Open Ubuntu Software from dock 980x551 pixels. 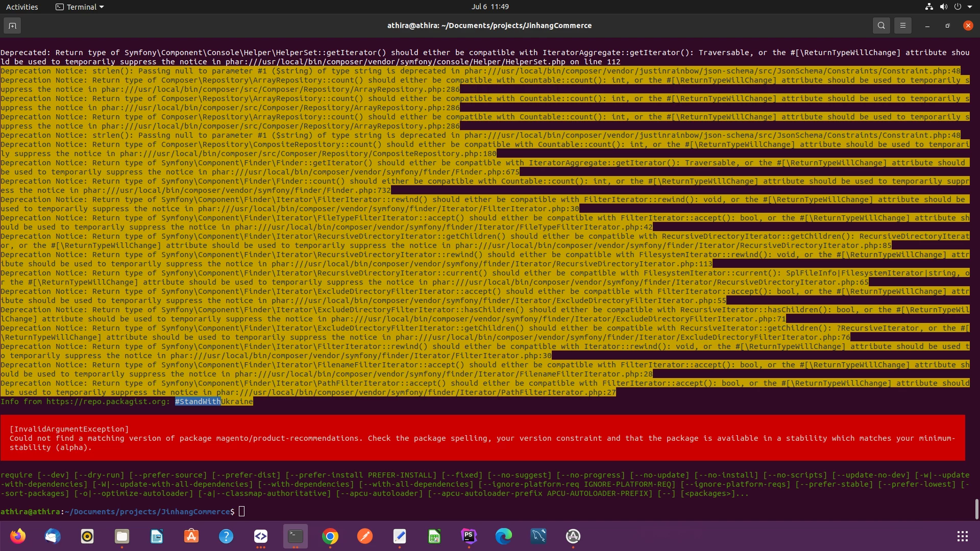point(191,536)
